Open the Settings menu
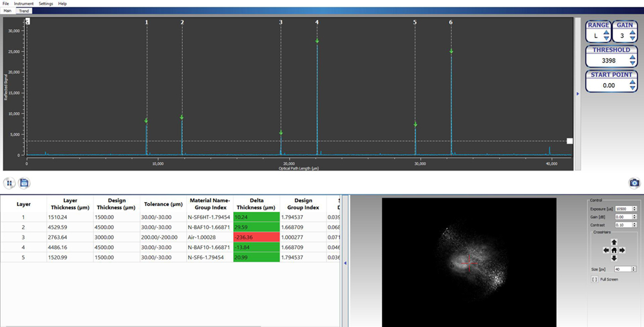Viewport: 644px width, 327px height. pos(46,3)
